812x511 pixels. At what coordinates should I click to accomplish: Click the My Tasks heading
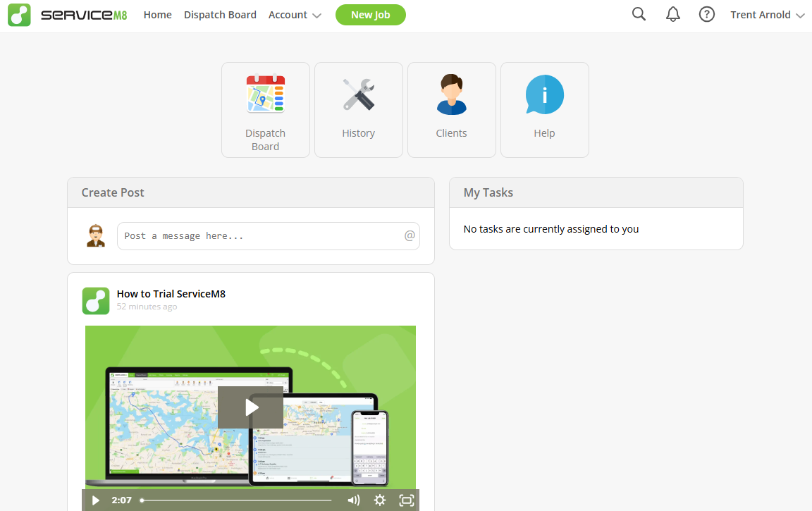(488, 192)
